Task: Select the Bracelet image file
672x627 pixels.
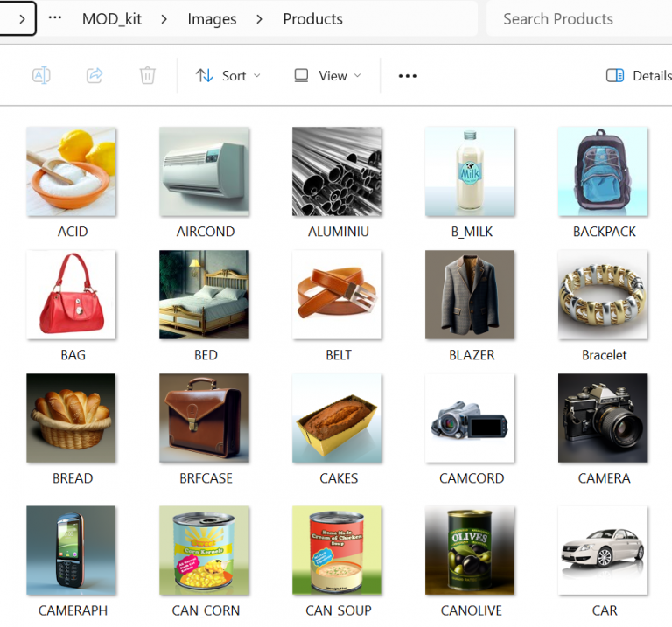Action: coord(604,296)
